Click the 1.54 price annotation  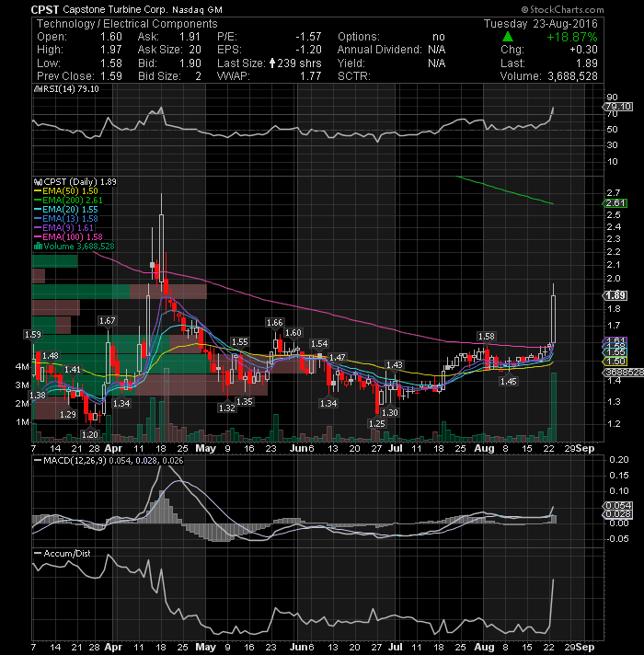[x=319, y=344]
